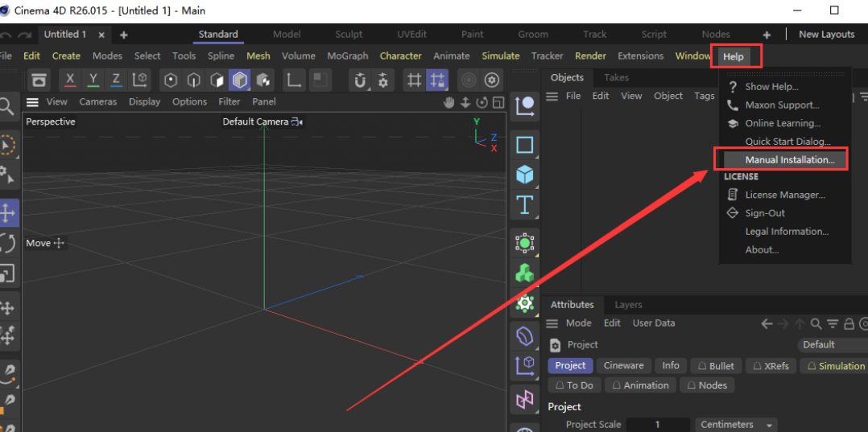Choose Manual Installation... from Help menu
Viewport: 868px width, 432px height.
[x=786, y=160]
